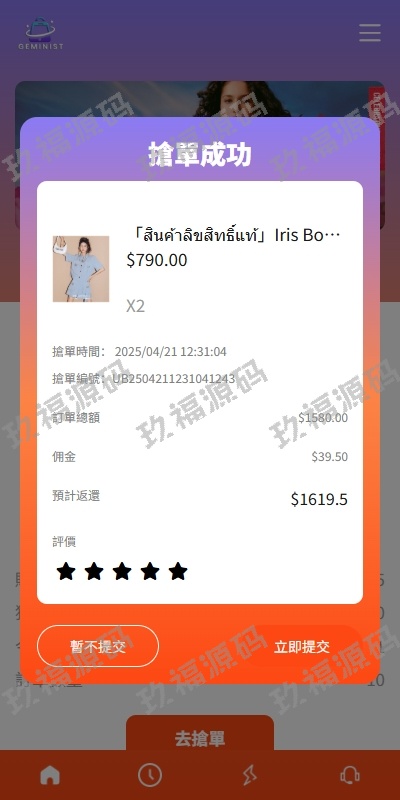This screenshot has height=800, width=400.
Task: Tap the 搶單成功 dialog title
Action: point(200,154)
